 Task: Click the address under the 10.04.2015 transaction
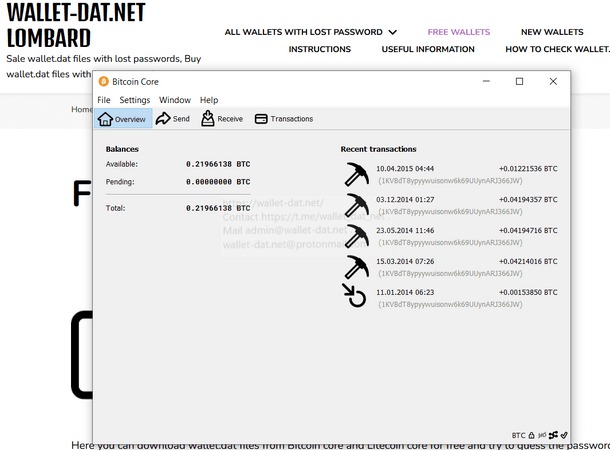[450, 181]
